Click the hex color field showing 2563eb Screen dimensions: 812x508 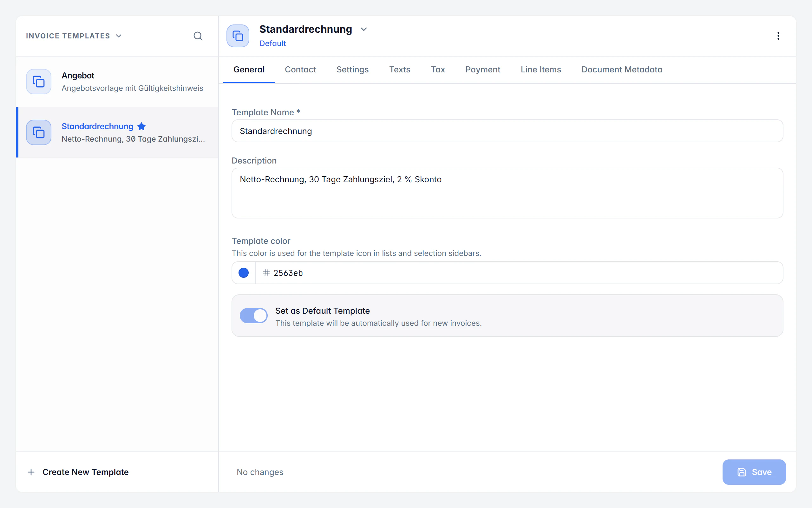[x=519, y=273]
